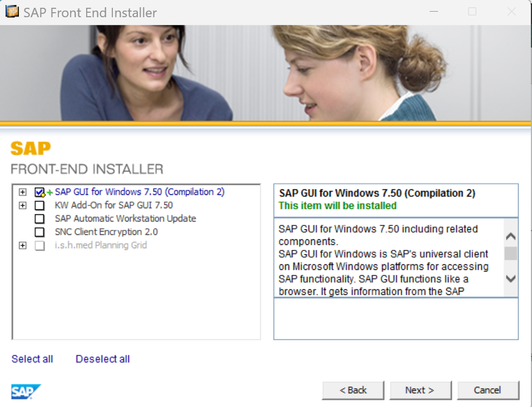Select the SAP GUI for Windows 7.50 (Compilation 2) row
The image size is (532, 407).
click(x=140, y=192)
